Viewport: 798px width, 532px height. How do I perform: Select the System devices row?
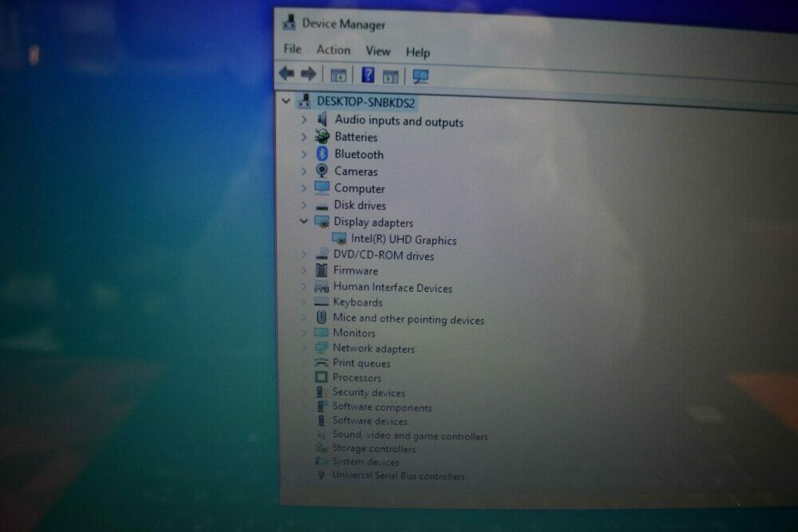365,461
